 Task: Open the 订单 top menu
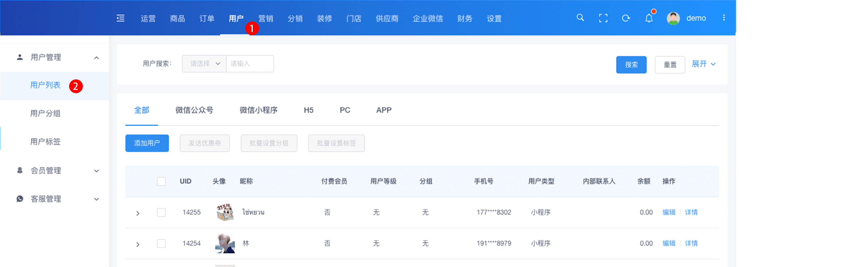click(207, 19)
